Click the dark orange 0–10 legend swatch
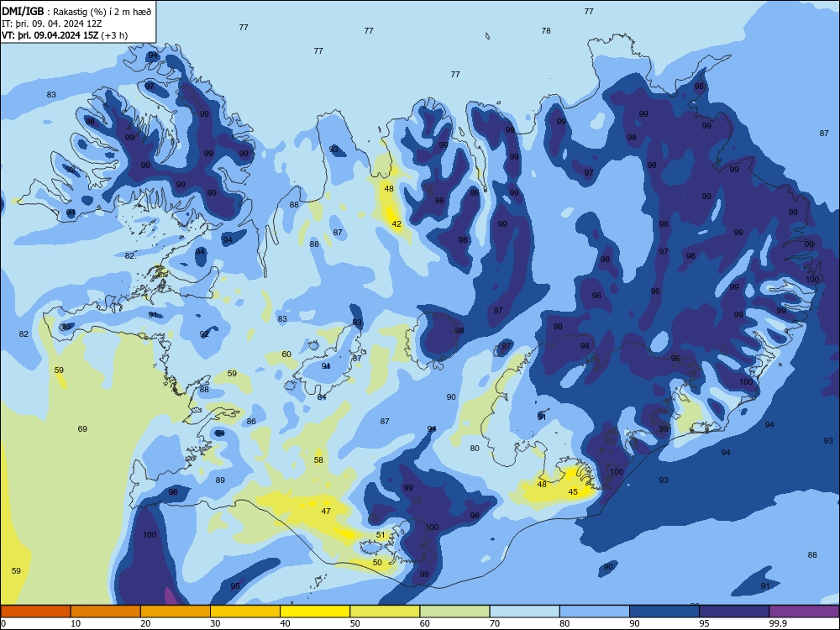The height and width of the screenshot is (630, 840). click(x=35, y=612)
